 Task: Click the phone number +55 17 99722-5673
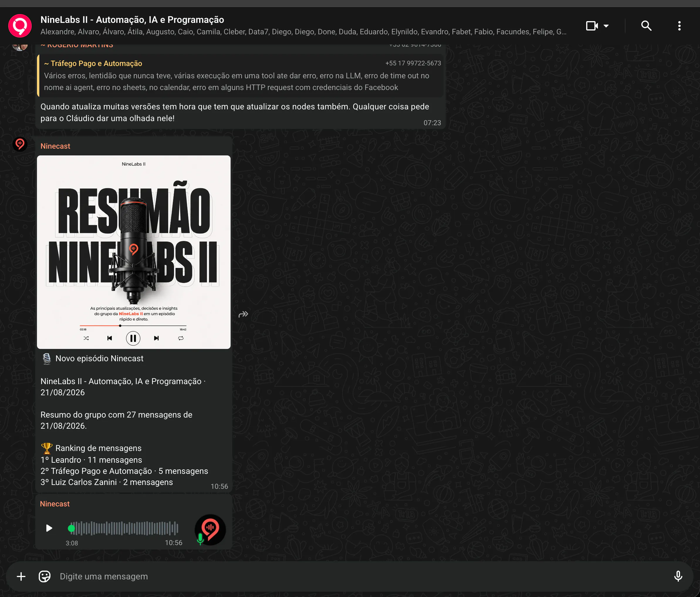(x=413, y=63)
